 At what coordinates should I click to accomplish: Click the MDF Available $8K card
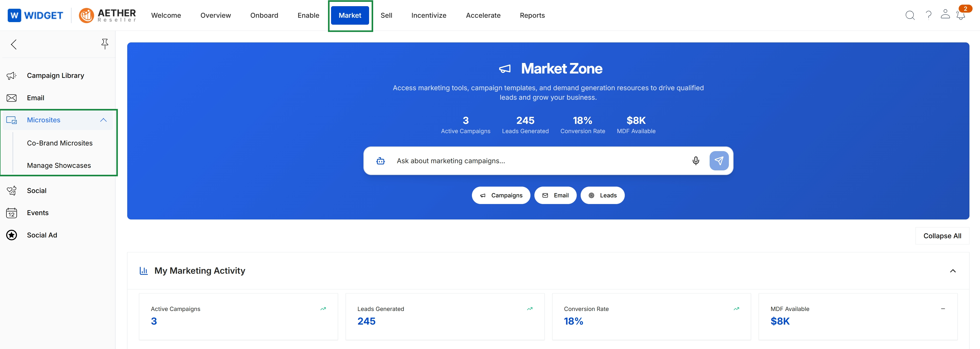click(858, 317)
